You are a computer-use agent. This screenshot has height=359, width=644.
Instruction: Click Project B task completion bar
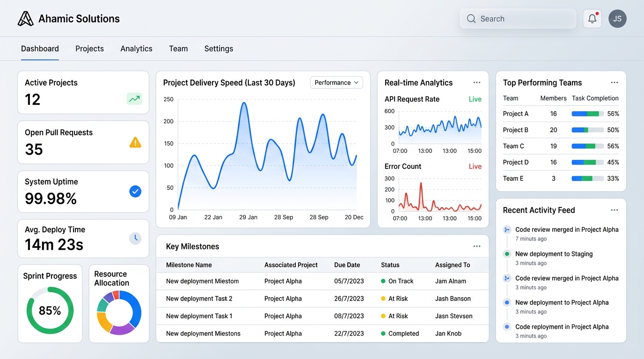point(587,130)
